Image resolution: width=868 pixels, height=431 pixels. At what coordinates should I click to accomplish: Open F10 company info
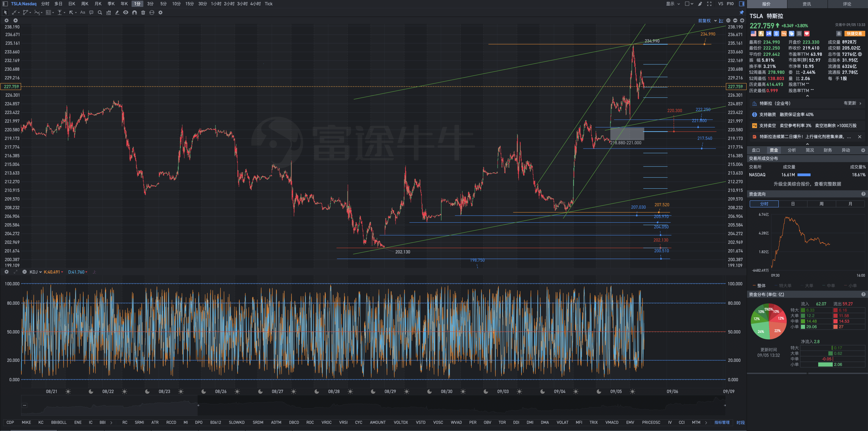click(730, 4)
